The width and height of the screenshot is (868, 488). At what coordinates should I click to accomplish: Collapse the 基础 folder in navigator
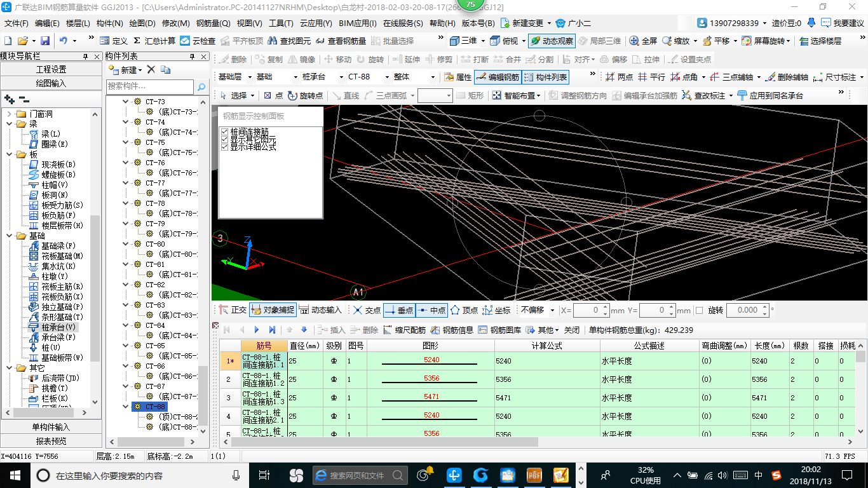[x=10, y=236]
